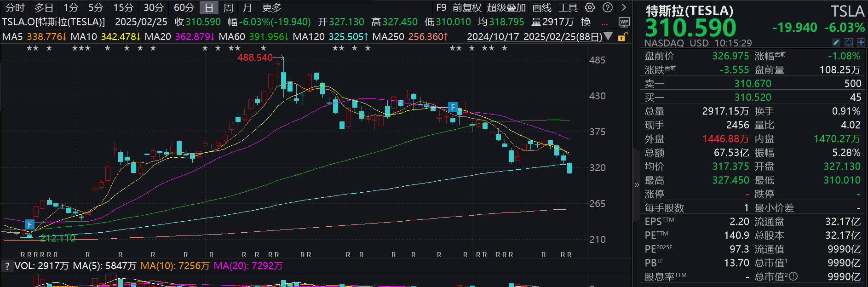Screen dimensions: 868x287
Task: Click the VOL indicator question mark icon
Action: click(x=7, y=266)
